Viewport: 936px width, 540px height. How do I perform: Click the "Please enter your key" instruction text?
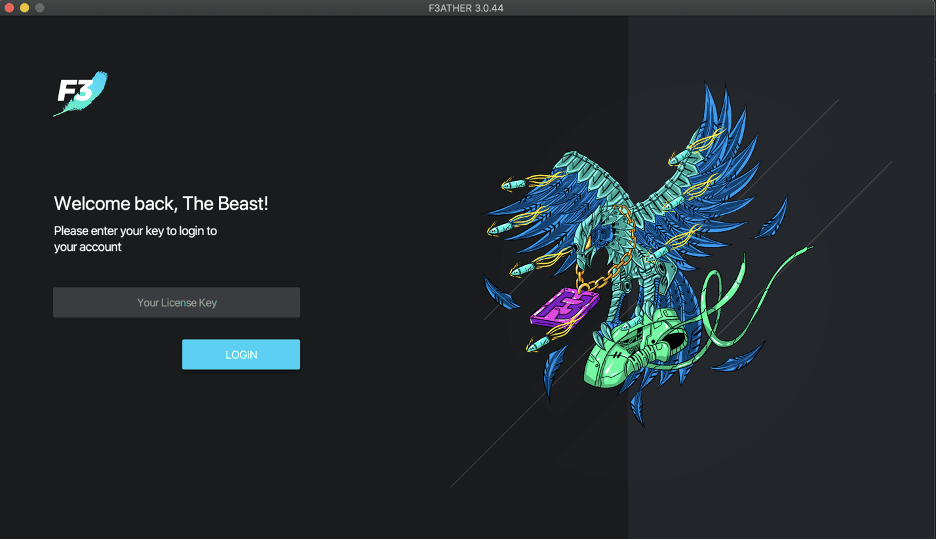point(135,239)
